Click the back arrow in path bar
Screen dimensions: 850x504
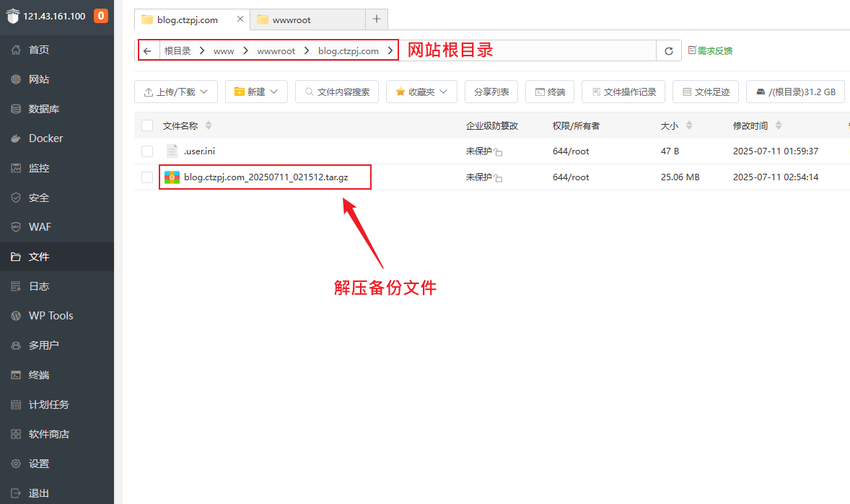point(147,51)
